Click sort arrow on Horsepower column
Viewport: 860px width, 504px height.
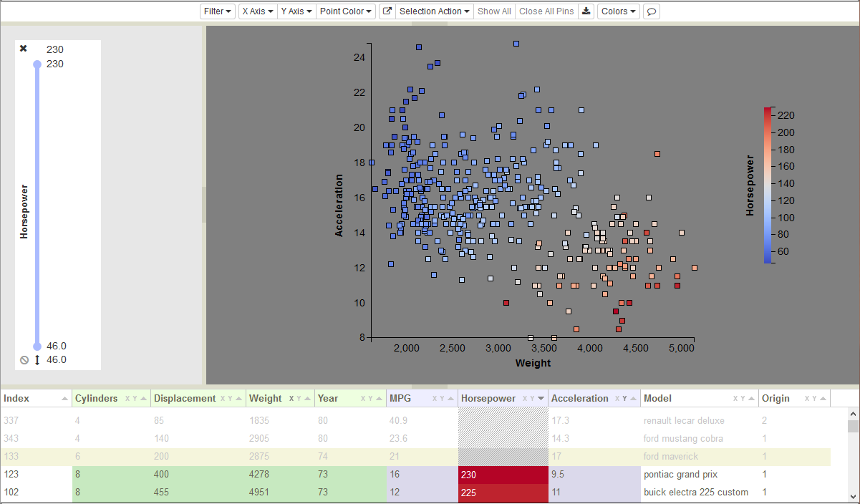coord(541,399)
